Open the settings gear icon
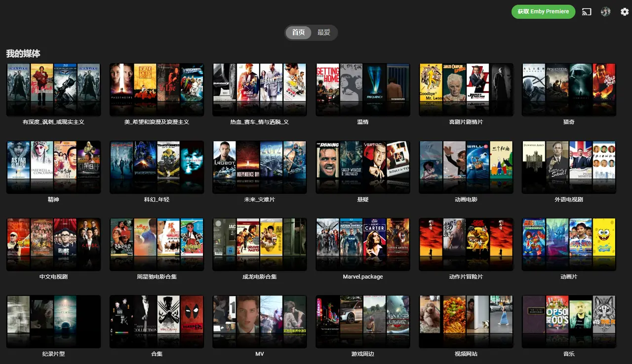This screenshot has width=632, height=364. pyautogui.click(x=624, y=12)
